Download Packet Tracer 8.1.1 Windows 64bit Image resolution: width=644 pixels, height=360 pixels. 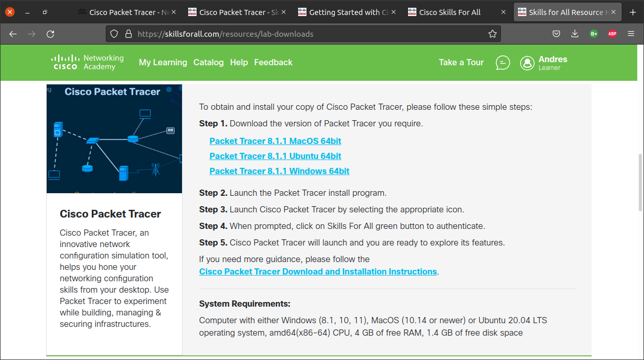click(279, 171)
